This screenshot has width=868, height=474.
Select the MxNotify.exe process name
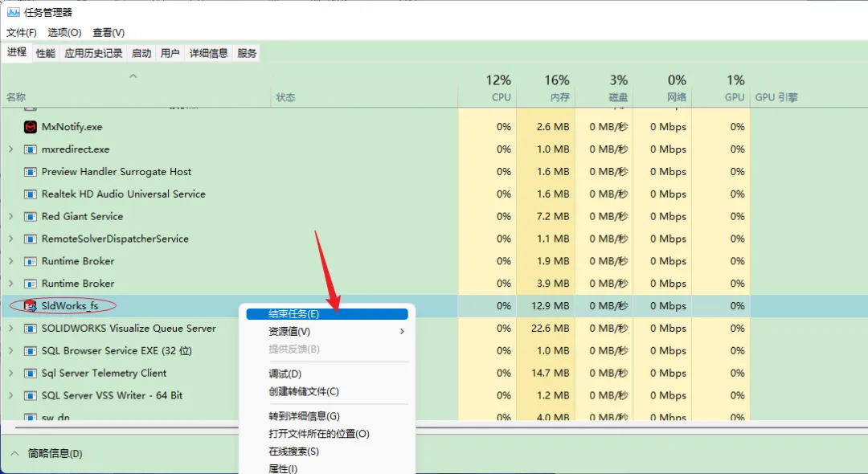click(x=72, y=127)
